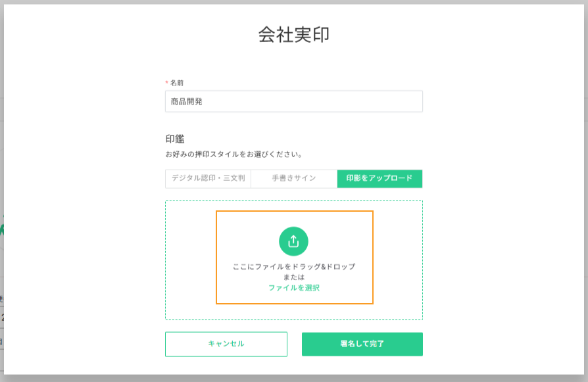Click the 署名して完了 button
Viewport: 588px width, 382px height.
362,344
